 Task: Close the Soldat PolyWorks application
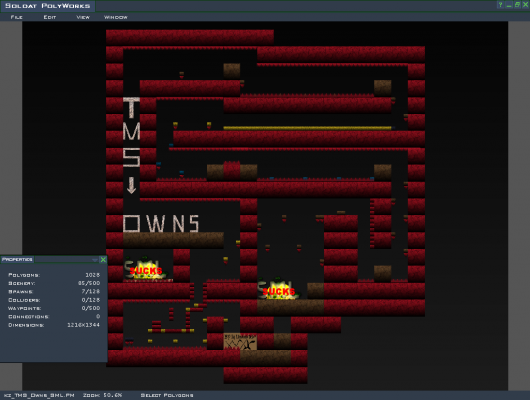coord(526,5)
